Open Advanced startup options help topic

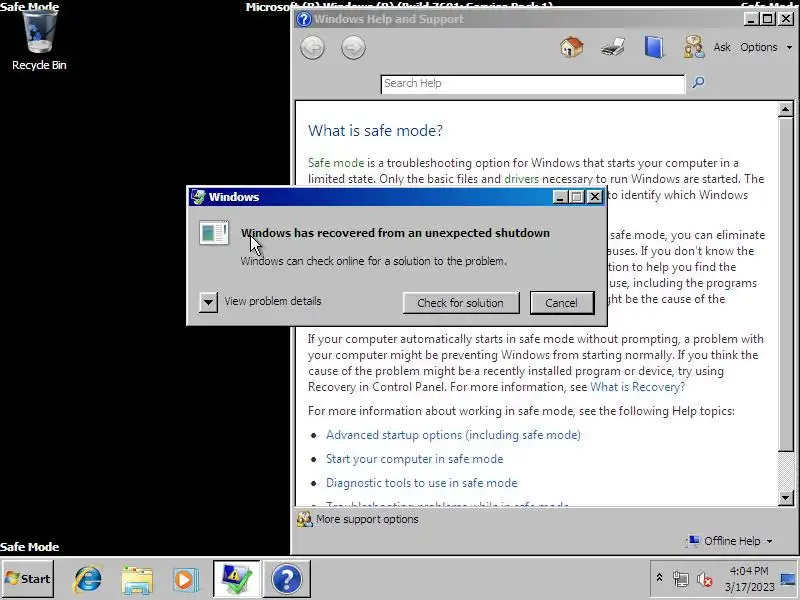(x=453, y=435)
